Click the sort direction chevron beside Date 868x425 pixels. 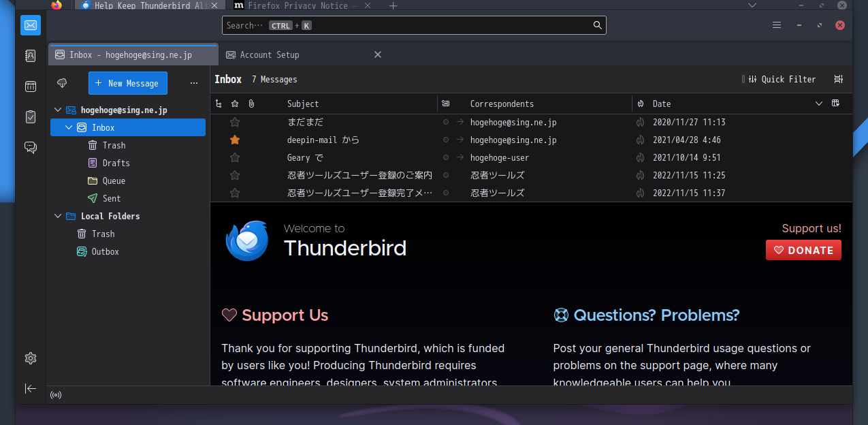[819, 104]
